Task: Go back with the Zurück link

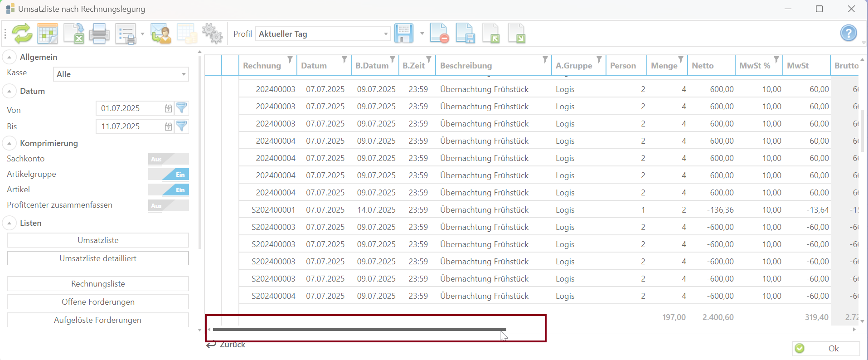Action: [x=226, y=345]
